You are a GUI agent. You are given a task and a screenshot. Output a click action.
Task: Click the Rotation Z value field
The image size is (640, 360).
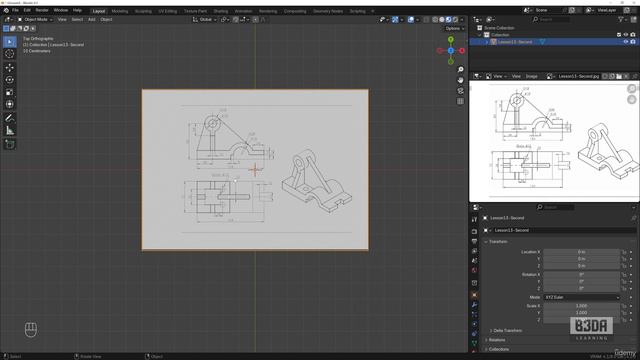581,289
